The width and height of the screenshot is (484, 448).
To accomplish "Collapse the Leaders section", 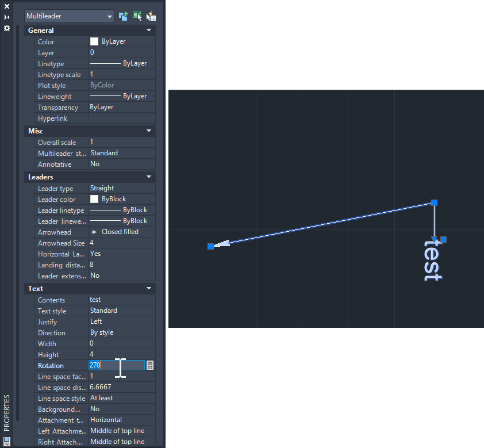I will 149,177.
